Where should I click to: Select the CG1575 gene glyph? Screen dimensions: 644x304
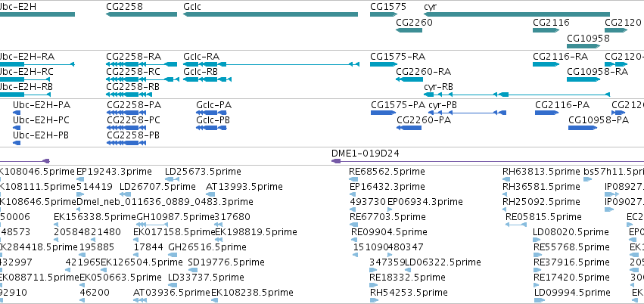(x=382, y=14)
